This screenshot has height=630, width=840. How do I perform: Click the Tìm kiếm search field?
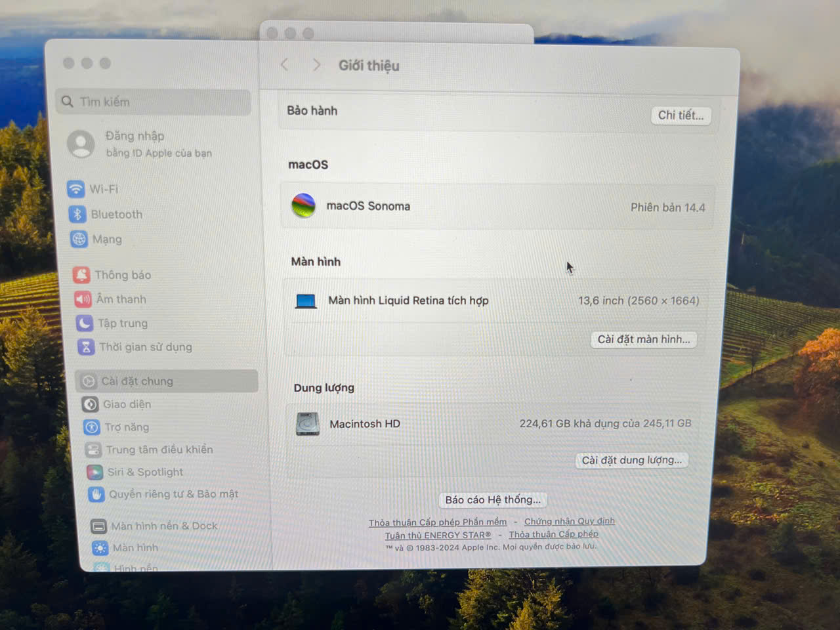[154, 102]
